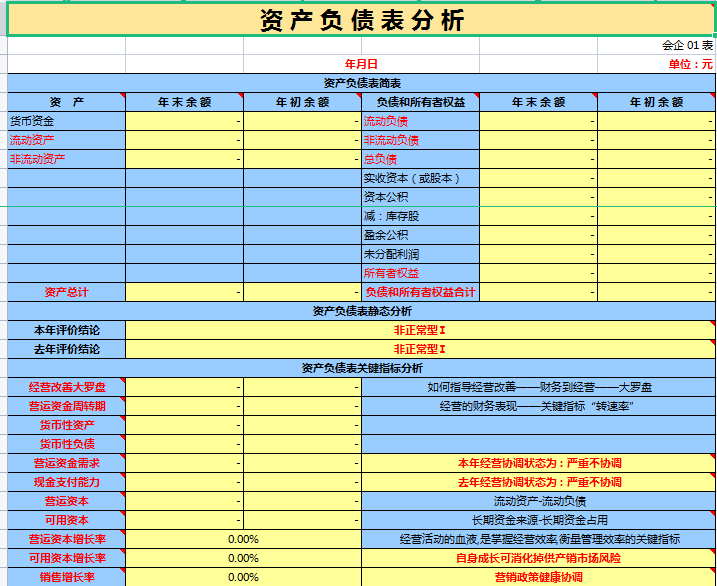Select the 资产负债表简表 section header
This screenshot has height=586, width=717.
(361, 83)
